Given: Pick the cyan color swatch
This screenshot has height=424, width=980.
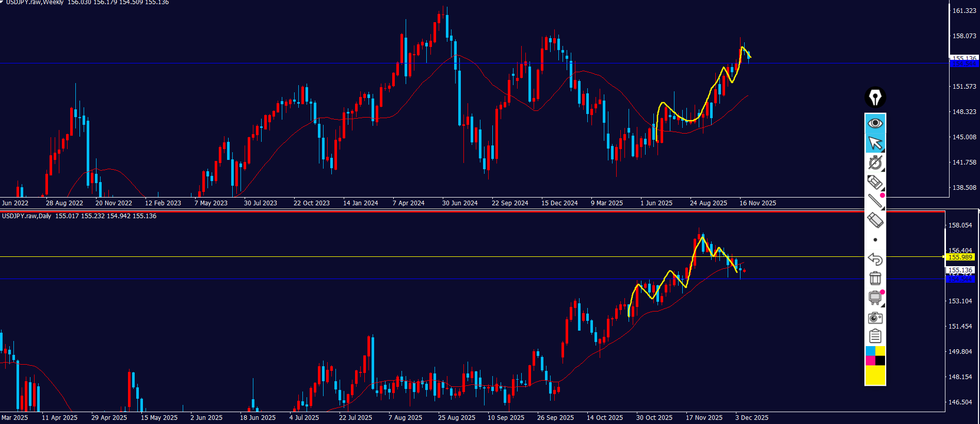Looking at the screenshot, I should coord(870,351).
